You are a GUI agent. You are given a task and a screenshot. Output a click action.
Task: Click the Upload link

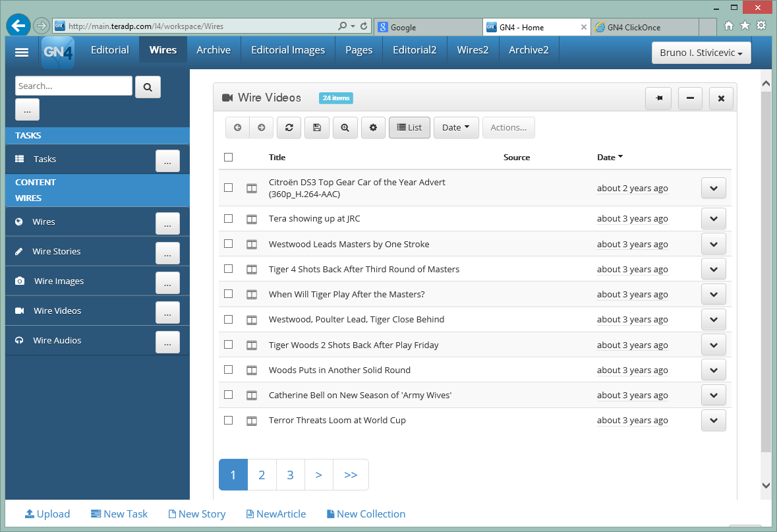point(47,514)
